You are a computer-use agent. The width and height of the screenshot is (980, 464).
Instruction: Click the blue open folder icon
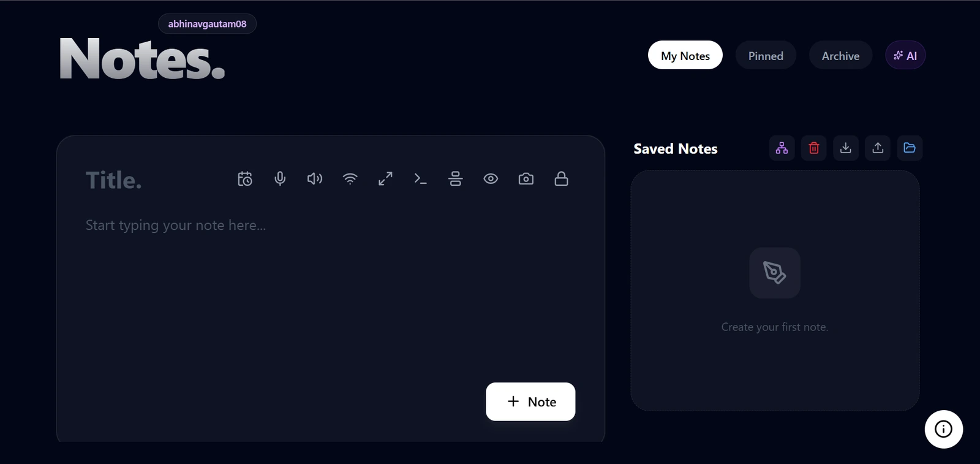coord(910,148)
